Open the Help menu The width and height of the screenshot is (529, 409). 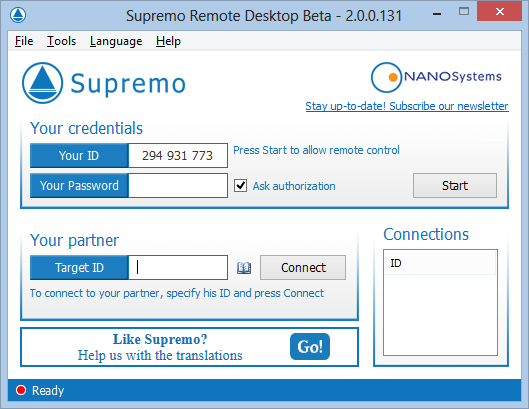(168, 41)
